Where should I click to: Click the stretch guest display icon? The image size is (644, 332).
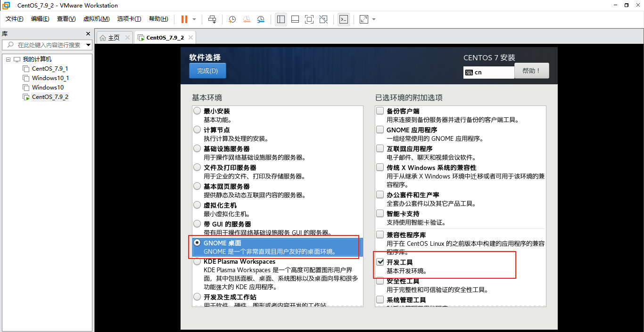(363, 19)
